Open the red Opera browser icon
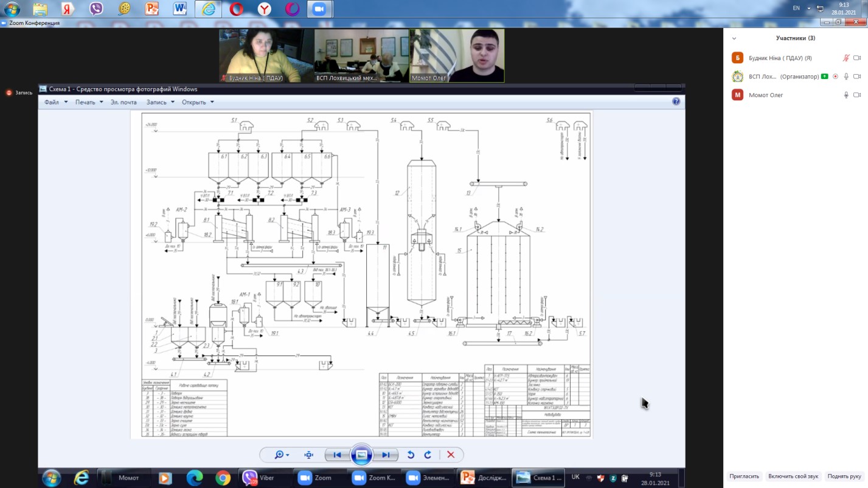Image resolution: width=868 pixels, height=488 pixels. tap(236, 9)
